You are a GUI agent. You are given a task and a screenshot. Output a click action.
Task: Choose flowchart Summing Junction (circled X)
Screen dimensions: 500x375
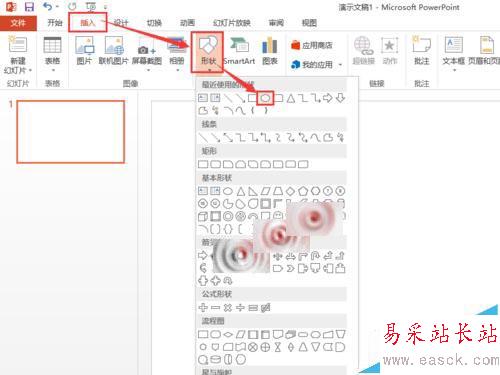[x=253, y=347]
